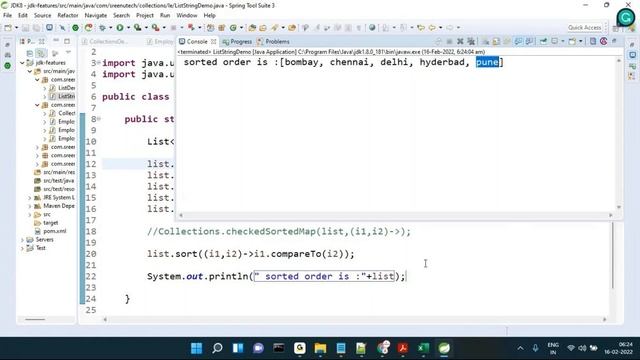Click the commented Collections.checkedSortedMap line
Screen dimensions: 640x360
tap(279, 231)
